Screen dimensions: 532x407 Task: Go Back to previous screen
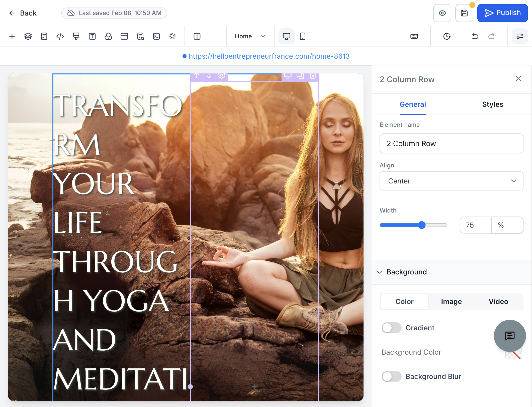pos(23,13)
